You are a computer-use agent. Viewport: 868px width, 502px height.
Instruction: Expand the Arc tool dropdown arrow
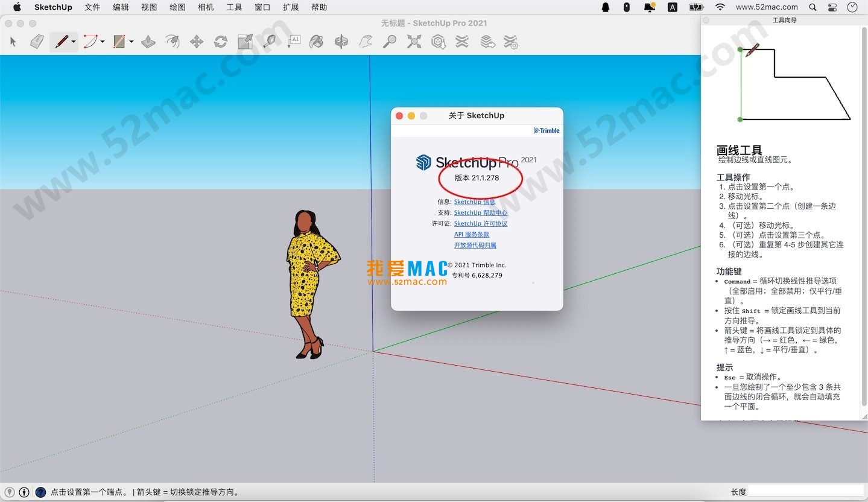tap(103, 42)
